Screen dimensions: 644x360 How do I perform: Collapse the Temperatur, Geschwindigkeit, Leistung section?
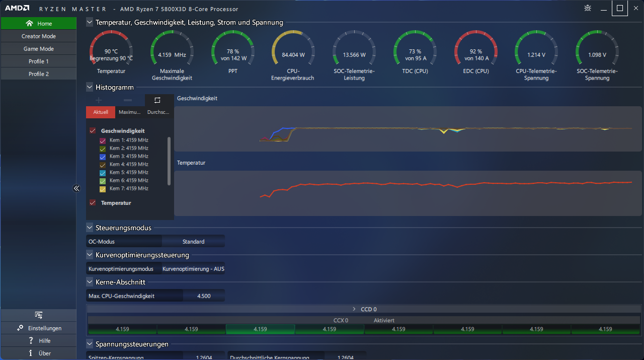90,22
